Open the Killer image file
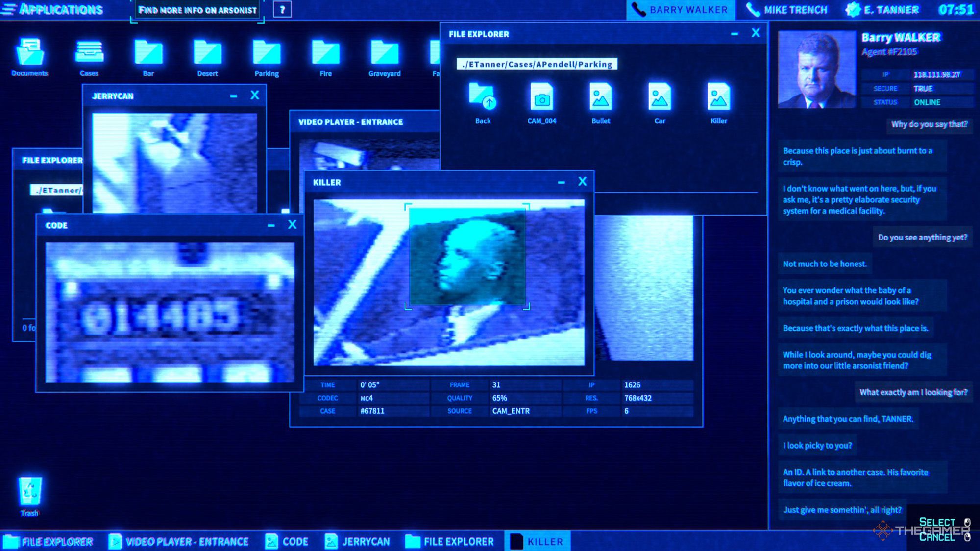The height and width of the screenshot is (551, 980). coord(719,103)
